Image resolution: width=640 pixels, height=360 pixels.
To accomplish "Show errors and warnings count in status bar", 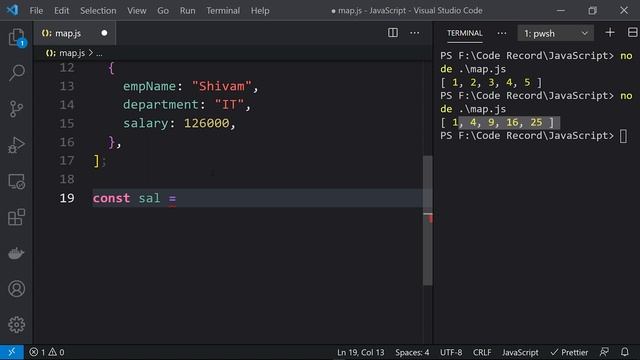I will point(47,352).
